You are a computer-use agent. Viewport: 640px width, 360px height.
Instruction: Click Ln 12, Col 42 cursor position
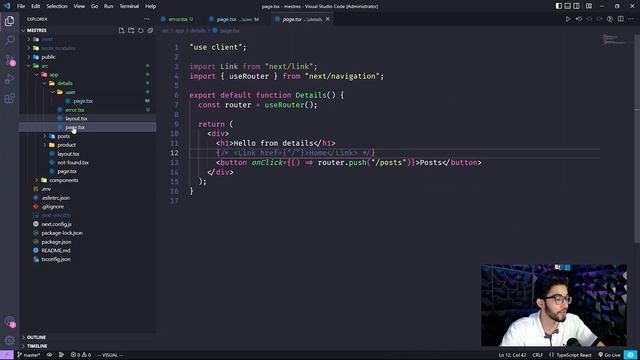click(x=512, y=355)
